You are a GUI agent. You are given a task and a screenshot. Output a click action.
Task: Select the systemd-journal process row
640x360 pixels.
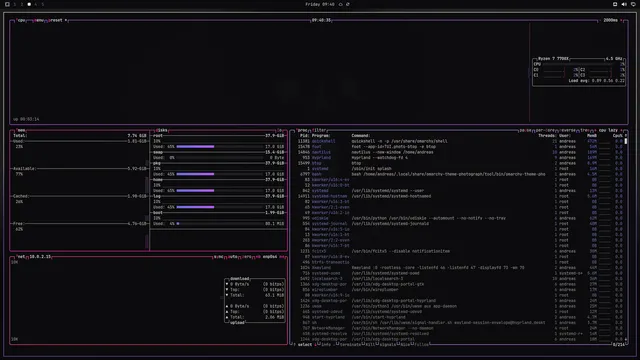point(459,224)
